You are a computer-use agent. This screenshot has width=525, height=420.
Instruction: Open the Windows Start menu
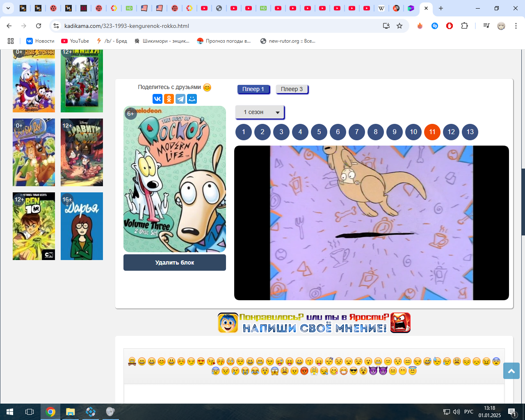click(x=10, y=412)
